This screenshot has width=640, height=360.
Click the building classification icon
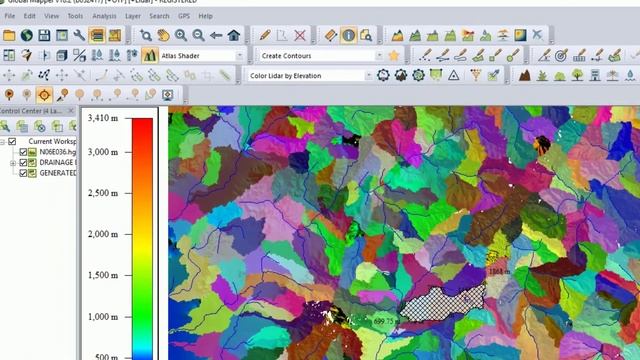595,76
